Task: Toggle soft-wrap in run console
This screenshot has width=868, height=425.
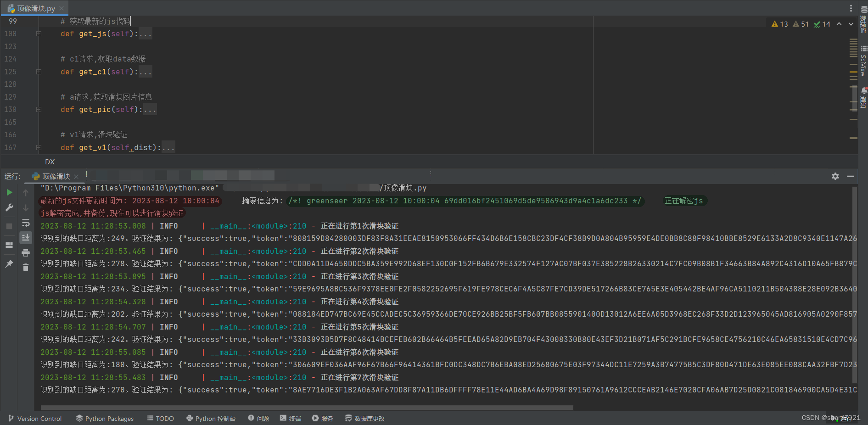Action: click(x=26, y=223)
